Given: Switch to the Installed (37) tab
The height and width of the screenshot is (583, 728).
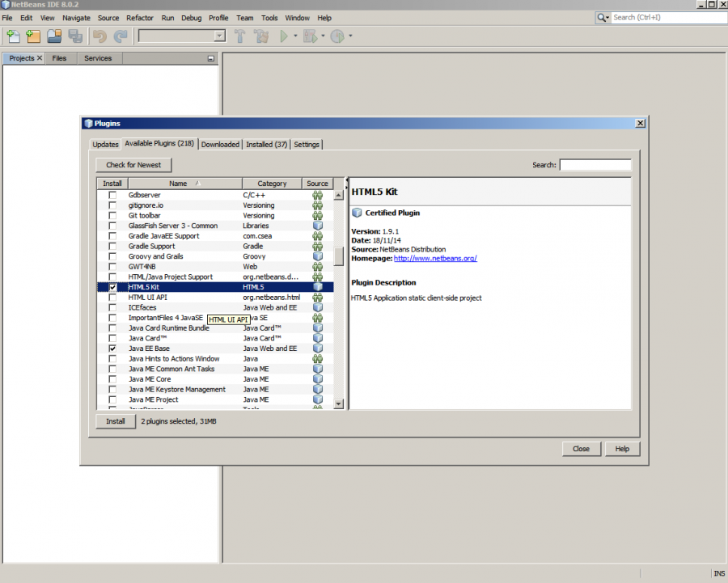Looking at the screenshot, I should 267,144.
